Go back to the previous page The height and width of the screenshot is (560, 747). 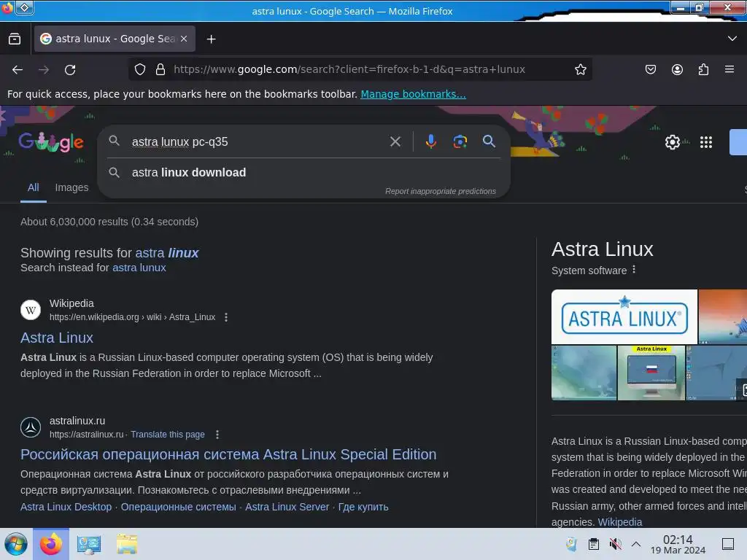point(18,70)
